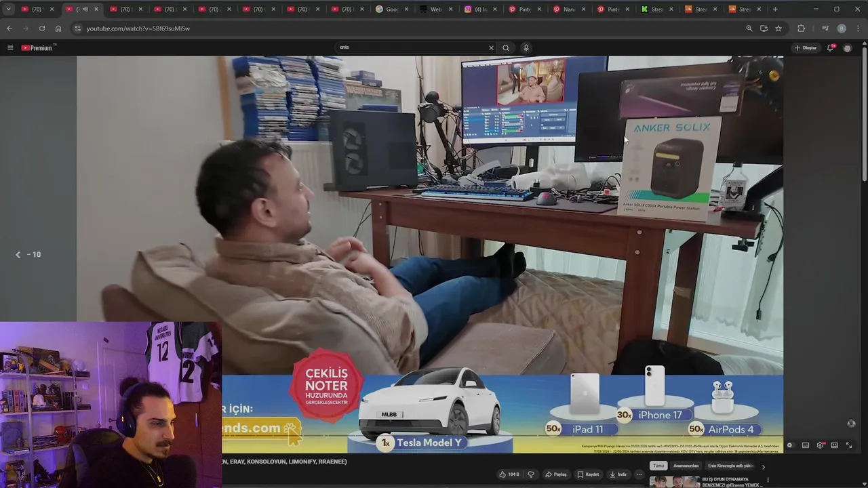The height and width of the screenshot is (488, 868).
Task: Exit fullscreen with the player corner icon
Action: click(x=849, y=445)
